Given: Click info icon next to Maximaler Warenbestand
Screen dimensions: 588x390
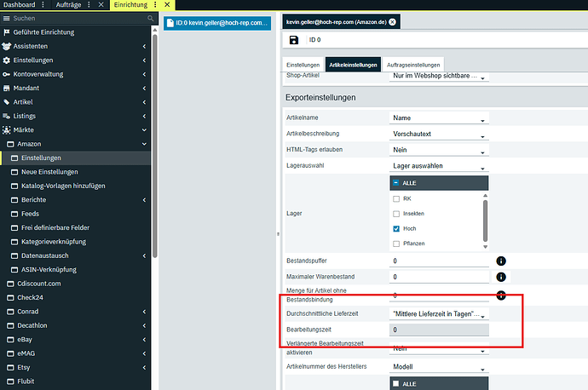Looking at the screenshot, I should pos(501,277).
